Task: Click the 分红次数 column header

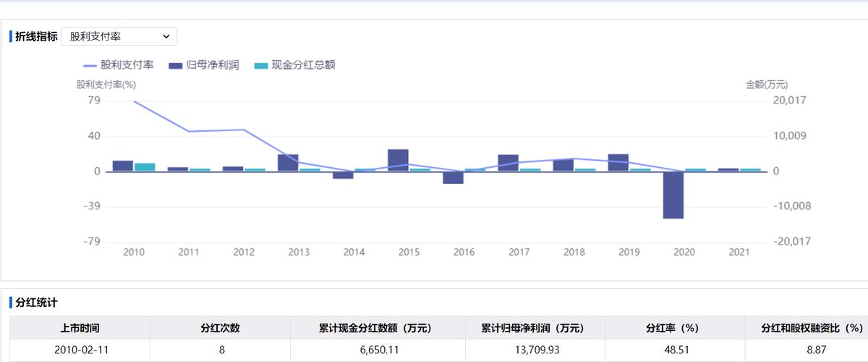Action: [x=220, y=328]
